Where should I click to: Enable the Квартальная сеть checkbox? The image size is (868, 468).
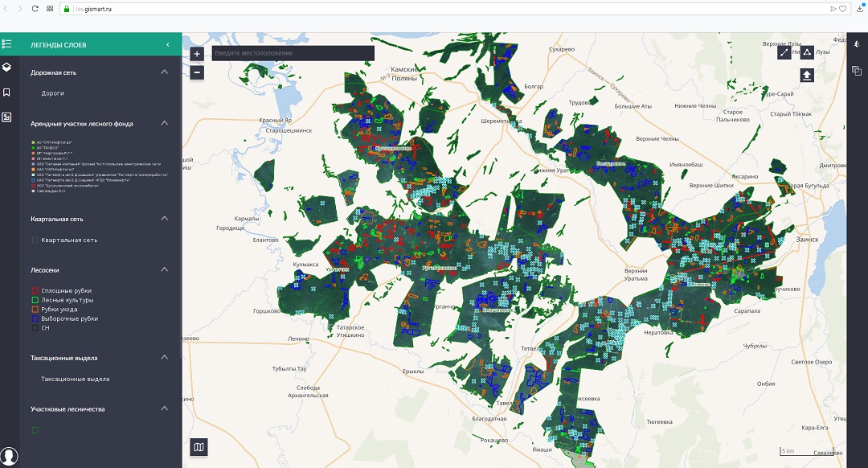pyautogui.click(x=35, y=240)
